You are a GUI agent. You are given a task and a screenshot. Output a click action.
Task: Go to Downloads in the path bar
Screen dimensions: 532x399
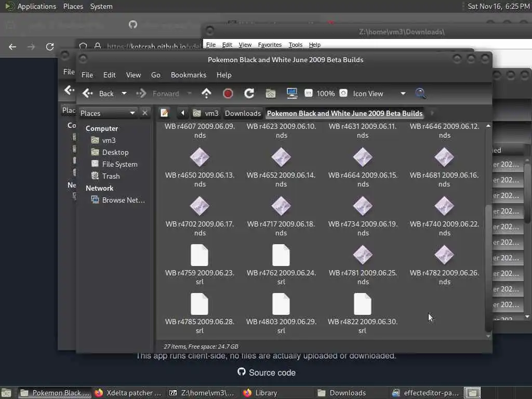pyautogui.click(x=243, y=113)
